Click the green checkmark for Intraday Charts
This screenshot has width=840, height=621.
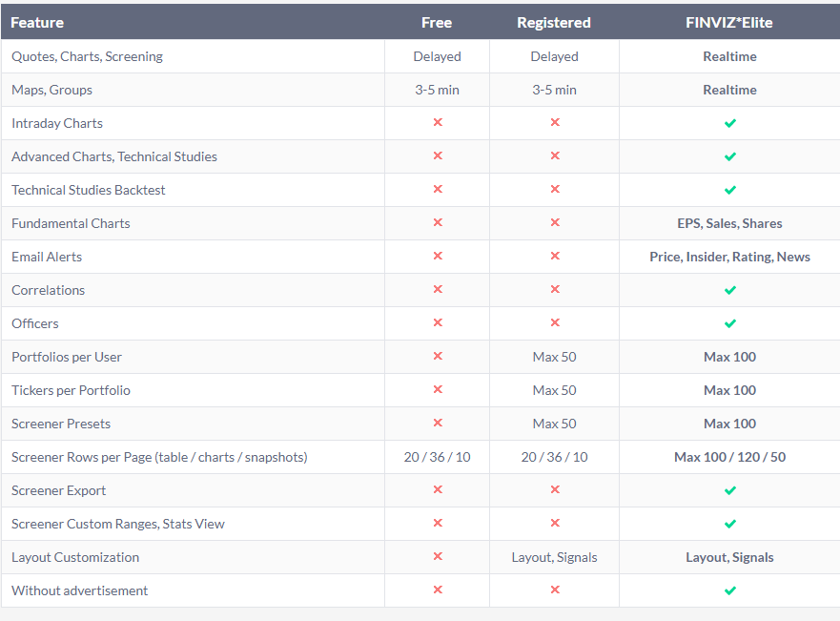[x=729, y=123]
